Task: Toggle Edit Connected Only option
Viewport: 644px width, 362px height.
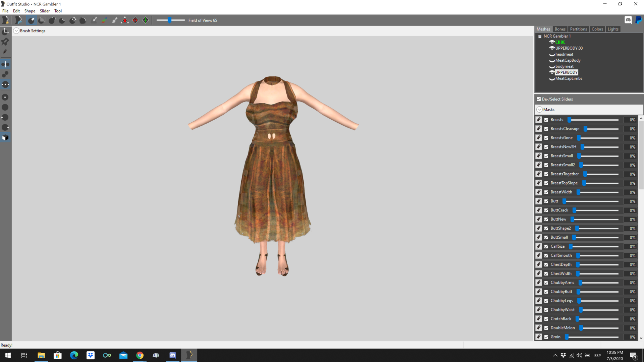Action: (5, 74)
